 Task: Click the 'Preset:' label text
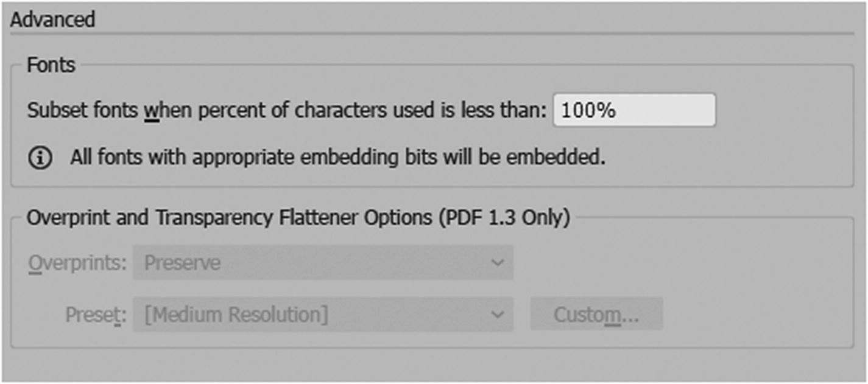click(x=96, y=315)
